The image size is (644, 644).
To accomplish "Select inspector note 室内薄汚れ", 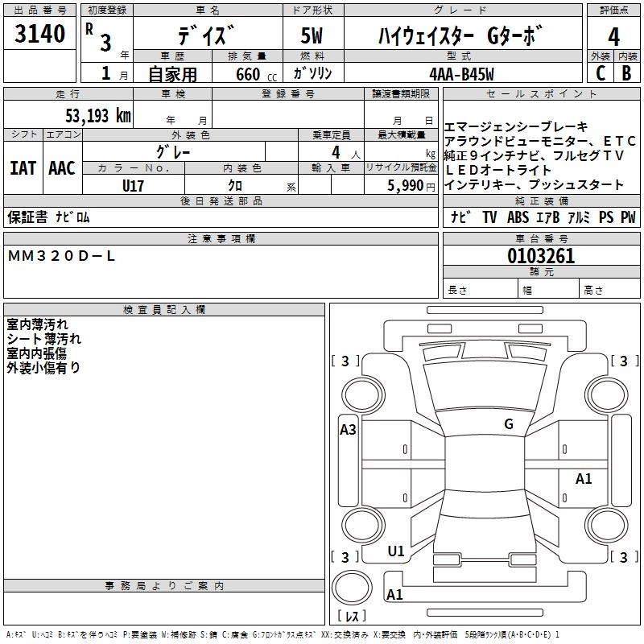I will [x=37, y=324].
